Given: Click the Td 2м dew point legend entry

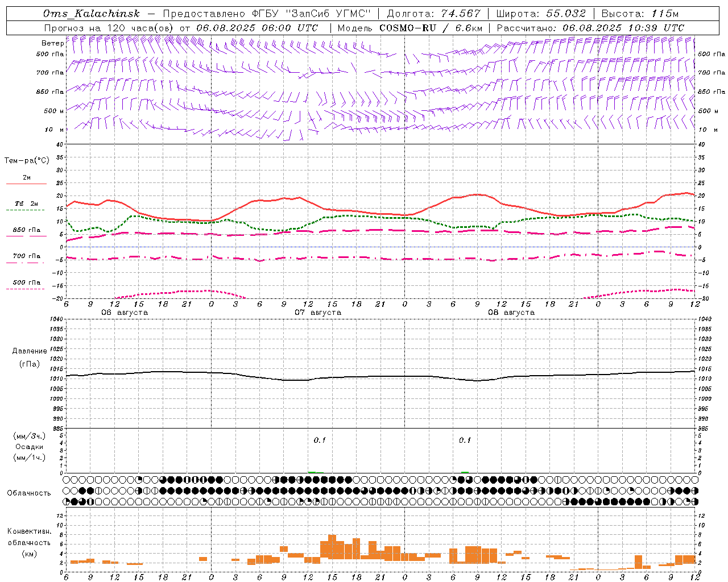Looking at the screenshot, I should [27, 203].
